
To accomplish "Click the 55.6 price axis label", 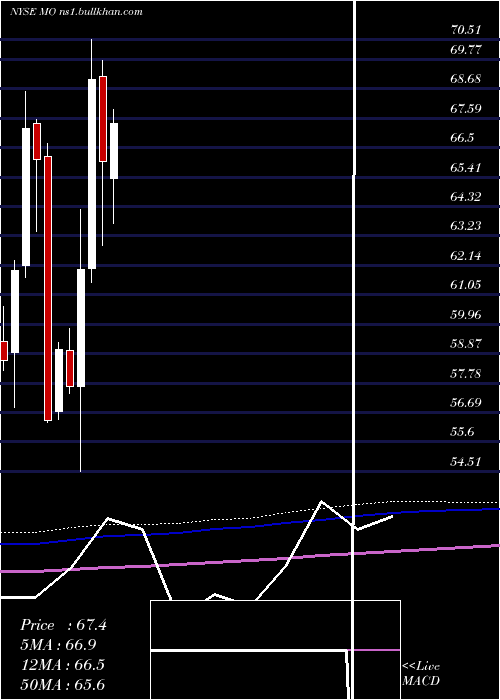I will click(x=462, y=432).
